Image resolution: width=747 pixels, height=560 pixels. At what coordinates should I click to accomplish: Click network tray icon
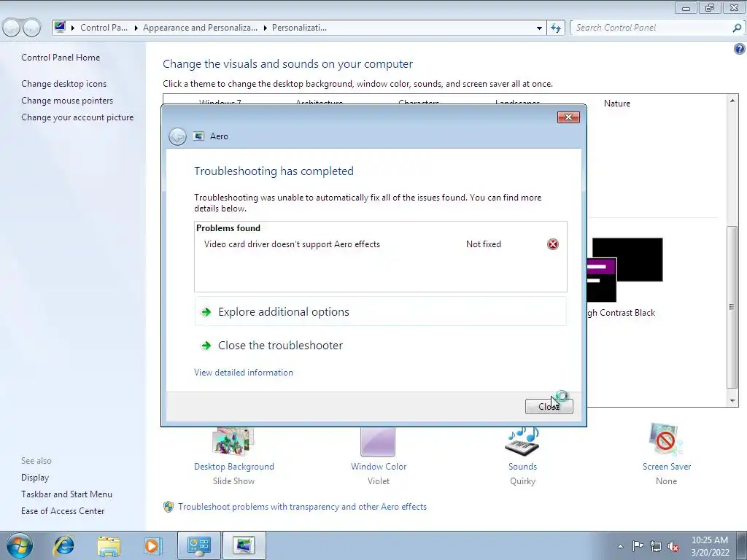[x=656, y=546]
